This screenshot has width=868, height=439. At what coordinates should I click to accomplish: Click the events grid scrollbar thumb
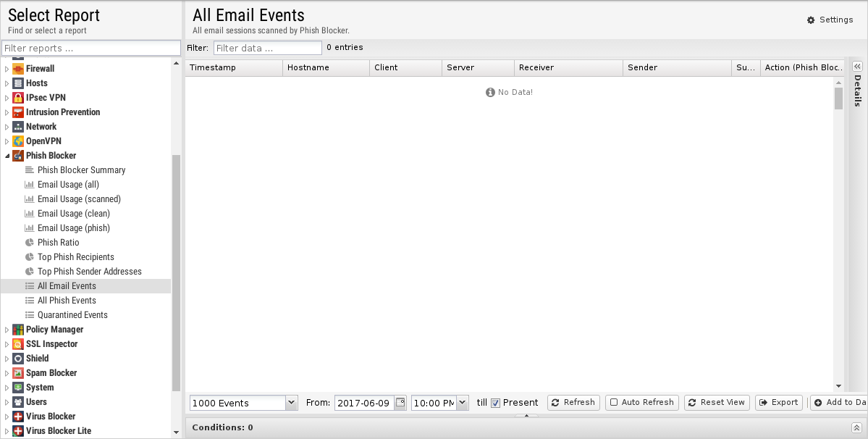[838, 98]
